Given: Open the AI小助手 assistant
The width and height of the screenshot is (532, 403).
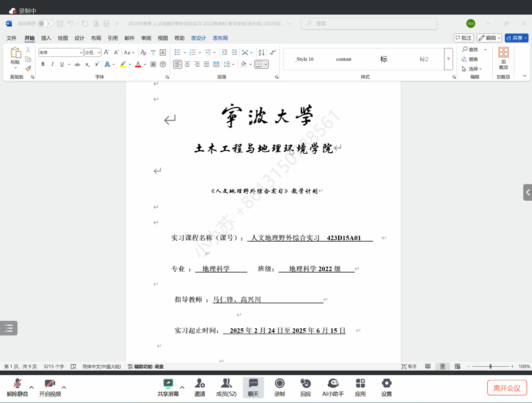Looking at the screenshot, I should [x=333, y=387].
